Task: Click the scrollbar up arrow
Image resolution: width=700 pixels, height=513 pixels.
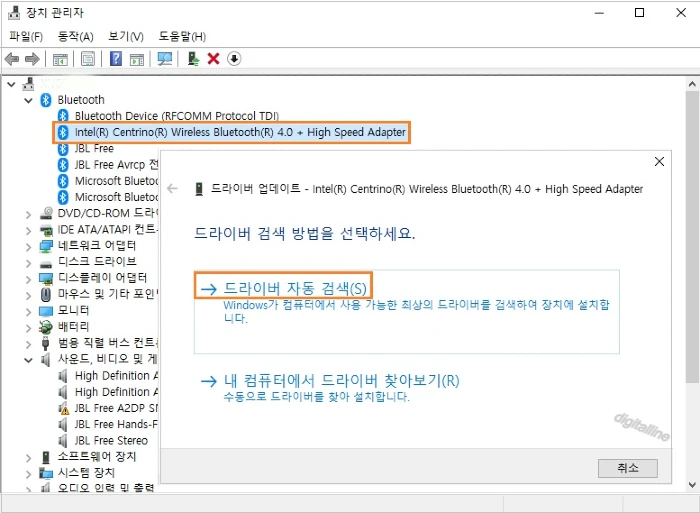Action: coord(692,84)
